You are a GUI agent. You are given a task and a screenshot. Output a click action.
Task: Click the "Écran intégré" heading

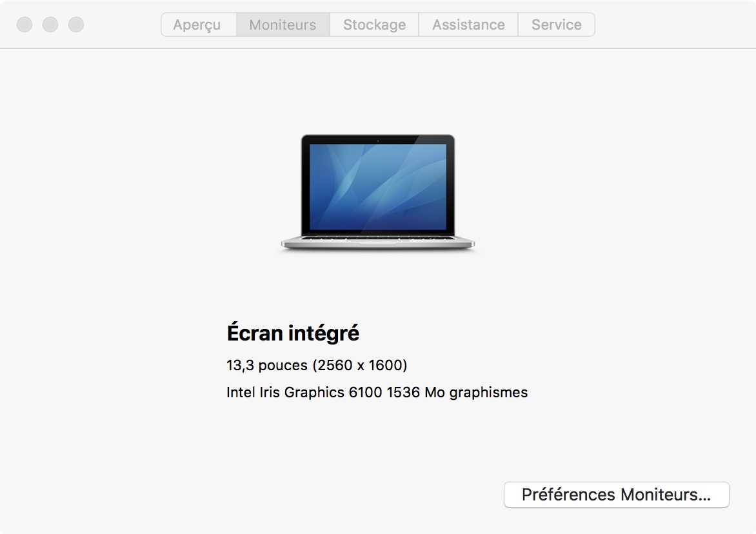click(x=293, y=333)
